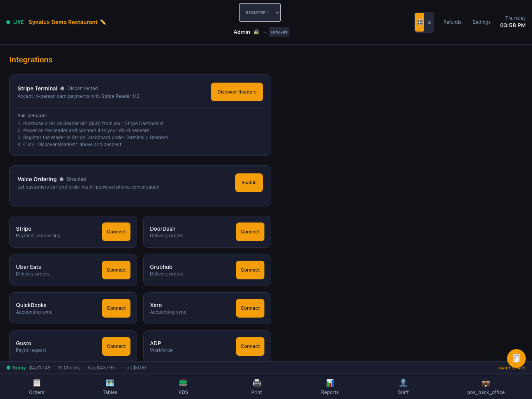Click the Integrations heading

[31, 60]
